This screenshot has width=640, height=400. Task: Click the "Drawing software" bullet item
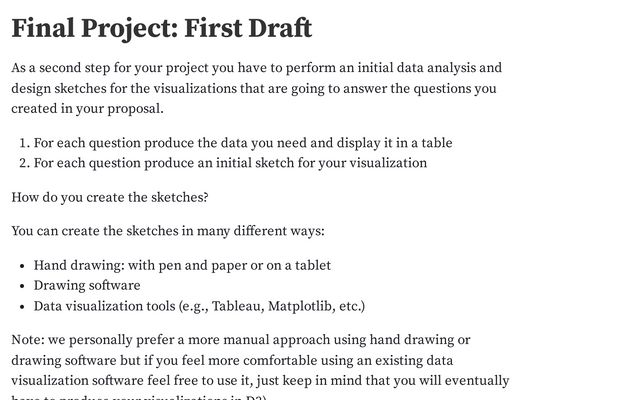[87, 285]
